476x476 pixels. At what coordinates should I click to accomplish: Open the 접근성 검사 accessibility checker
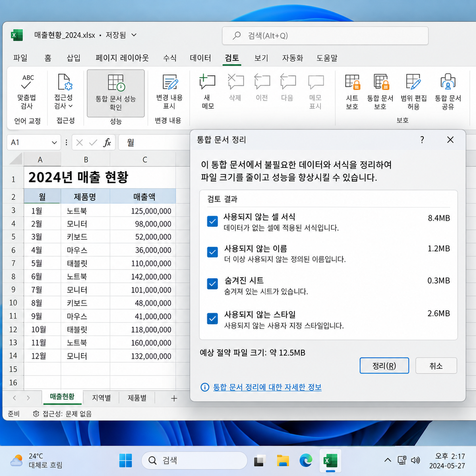click(x=64, y=92)
